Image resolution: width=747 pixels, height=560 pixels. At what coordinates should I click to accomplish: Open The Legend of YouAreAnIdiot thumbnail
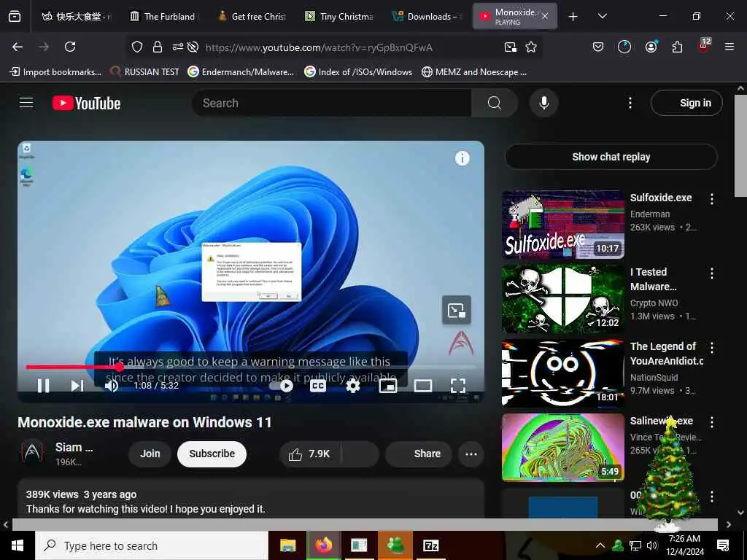563,373
